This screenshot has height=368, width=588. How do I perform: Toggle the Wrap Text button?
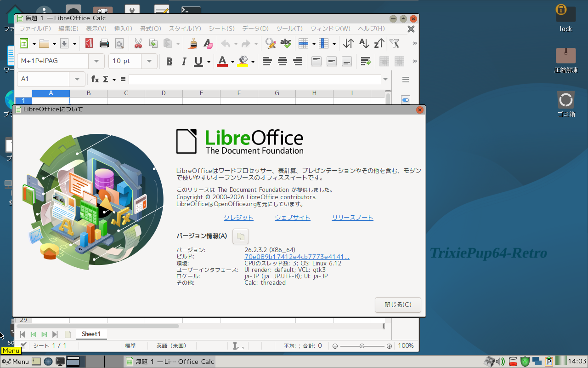point(366,61)
